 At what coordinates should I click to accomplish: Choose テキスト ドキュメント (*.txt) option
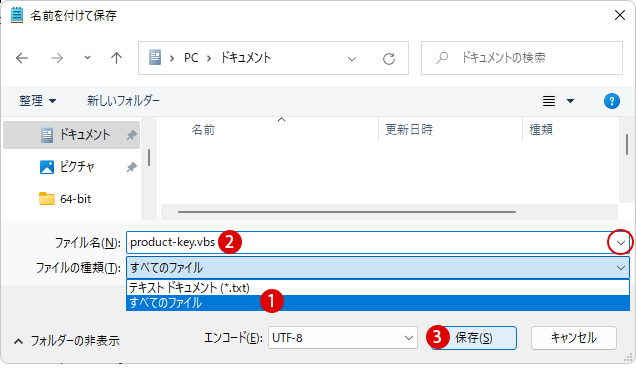pos(378,288)
